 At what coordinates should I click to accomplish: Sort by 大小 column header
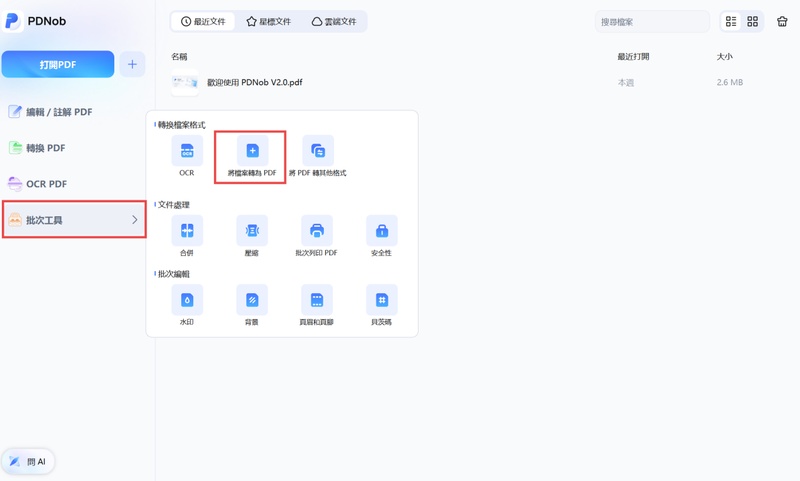(724, 56)
